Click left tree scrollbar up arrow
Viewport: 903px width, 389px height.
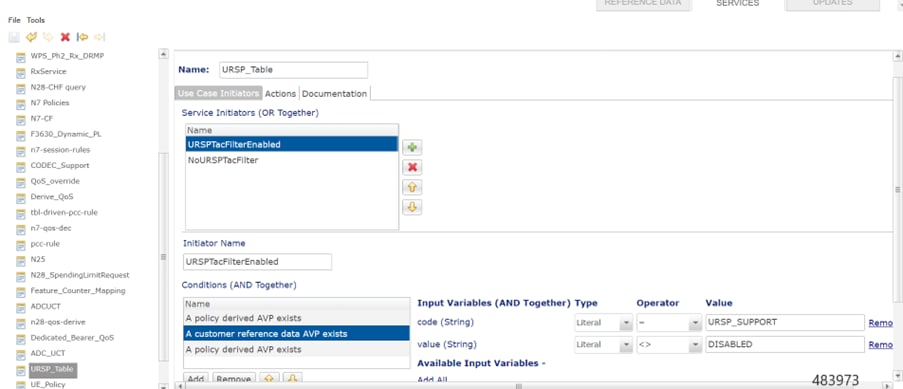click(x=164, y=54)
